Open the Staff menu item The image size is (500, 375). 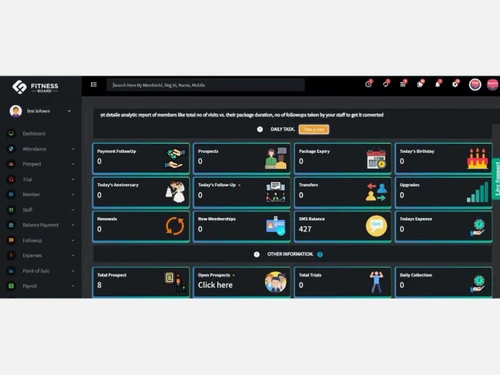[27, 210]
